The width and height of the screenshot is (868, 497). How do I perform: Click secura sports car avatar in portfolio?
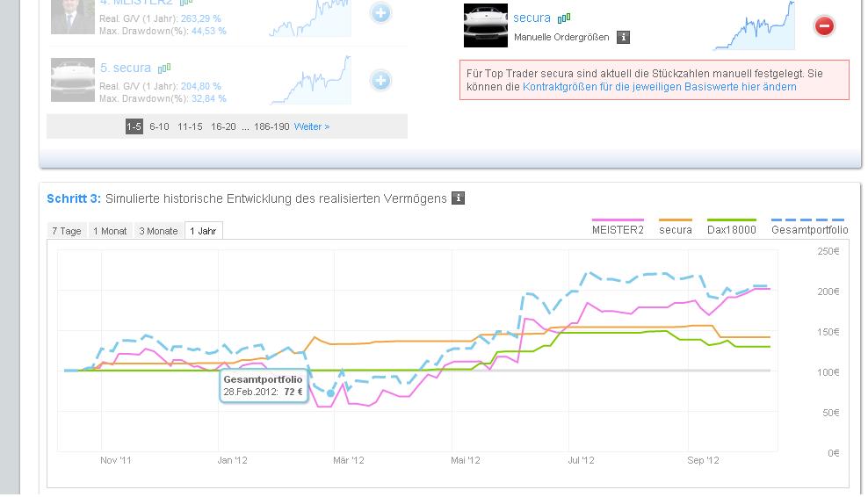click(485, 25)
